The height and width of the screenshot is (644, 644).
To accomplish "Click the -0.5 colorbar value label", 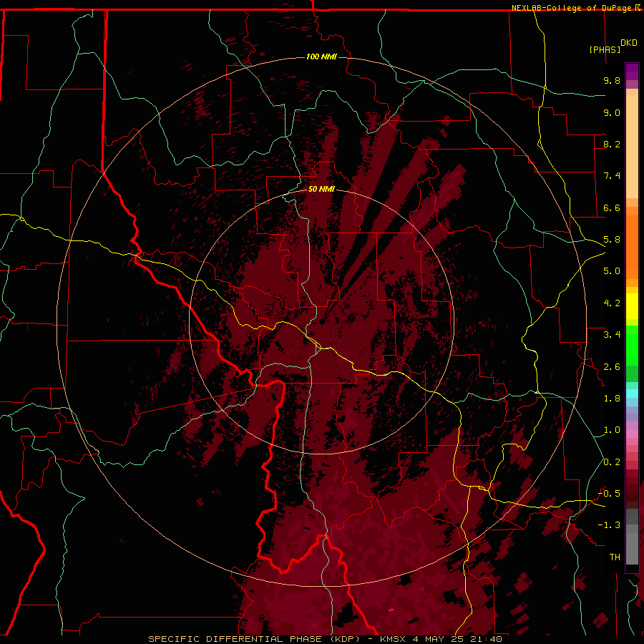I will tap(609, 494).
